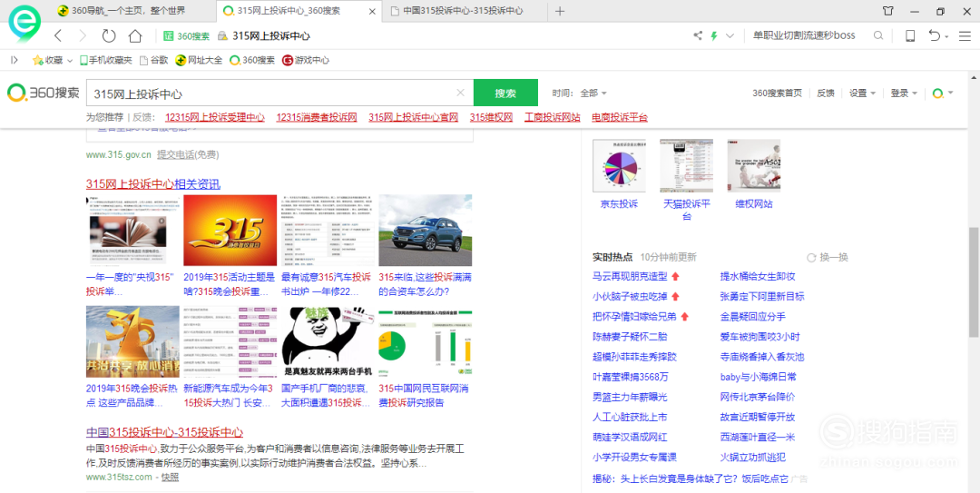
Task: Click the page vertical scrollbar thumb
Action: (974, 281)
